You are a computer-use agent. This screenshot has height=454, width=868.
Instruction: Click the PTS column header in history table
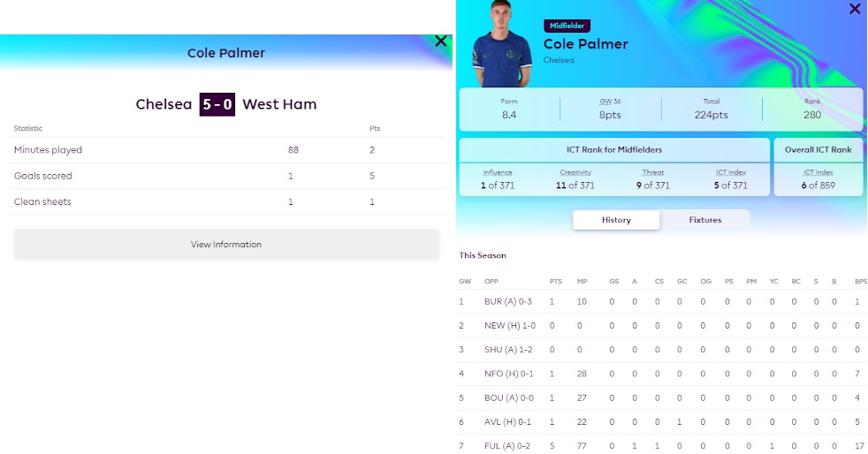(x=555, y=282)
